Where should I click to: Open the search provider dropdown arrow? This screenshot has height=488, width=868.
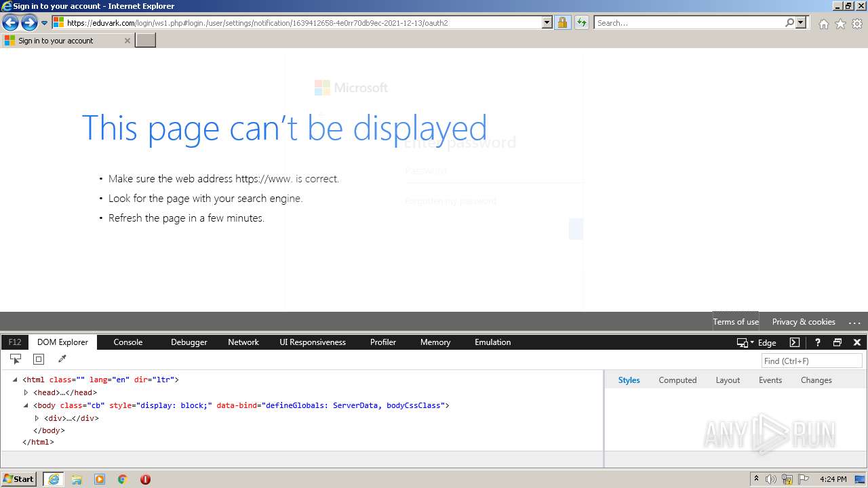(x=801, y=23)
